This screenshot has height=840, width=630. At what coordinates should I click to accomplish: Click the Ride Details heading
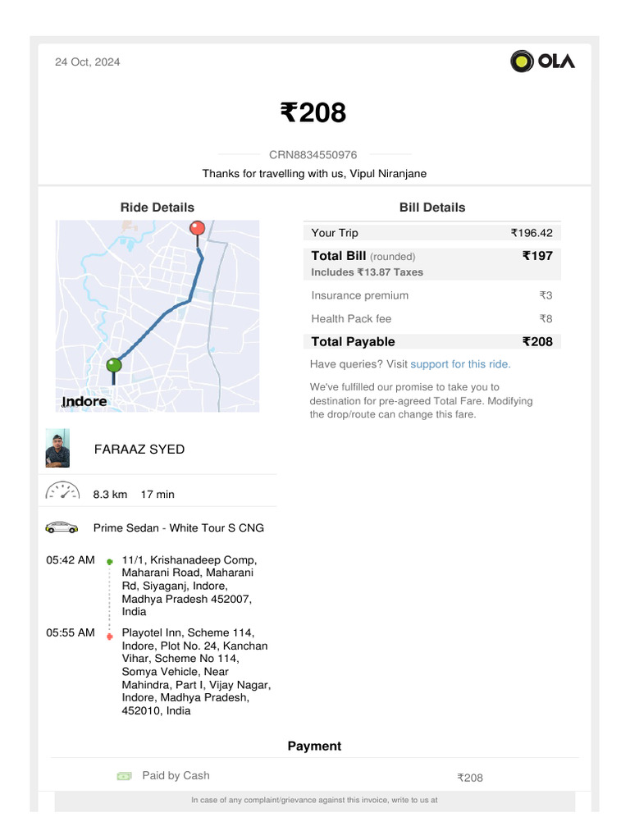(157, 208)
